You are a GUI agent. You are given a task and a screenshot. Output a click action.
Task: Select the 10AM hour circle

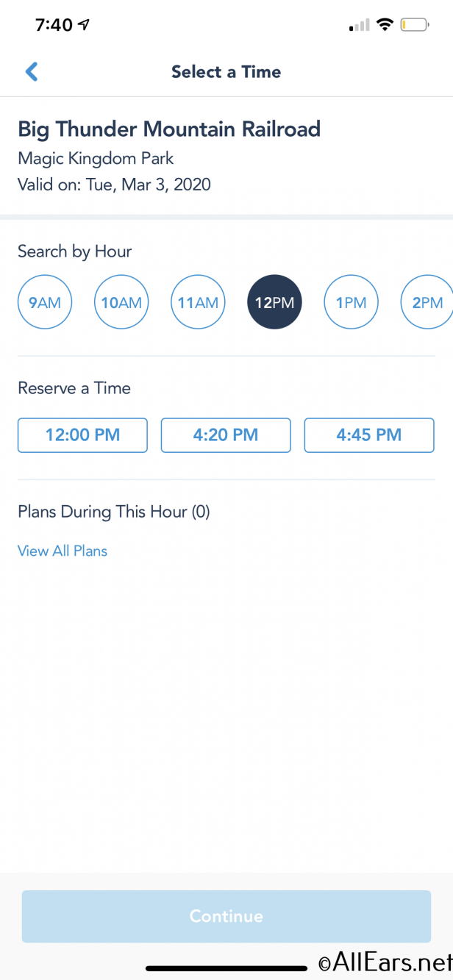121,302
